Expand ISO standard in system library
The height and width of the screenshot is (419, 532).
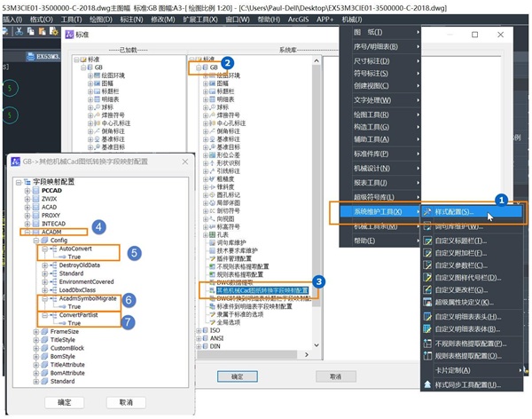199,330
